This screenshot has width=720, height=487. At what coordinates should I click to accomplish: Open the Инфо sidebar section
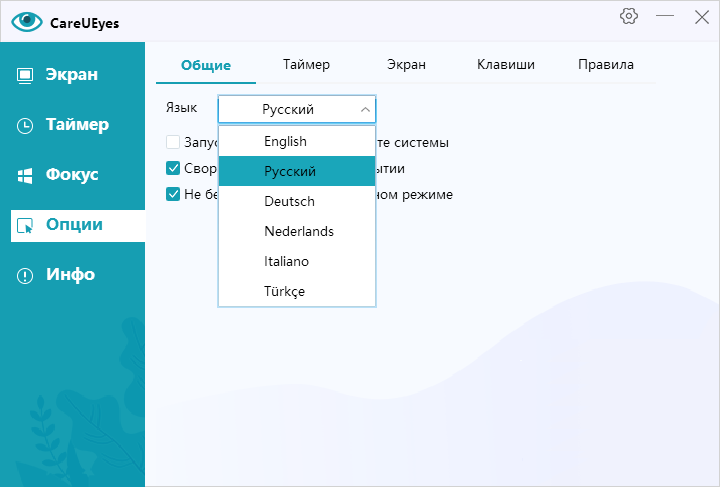pos(78,275)
